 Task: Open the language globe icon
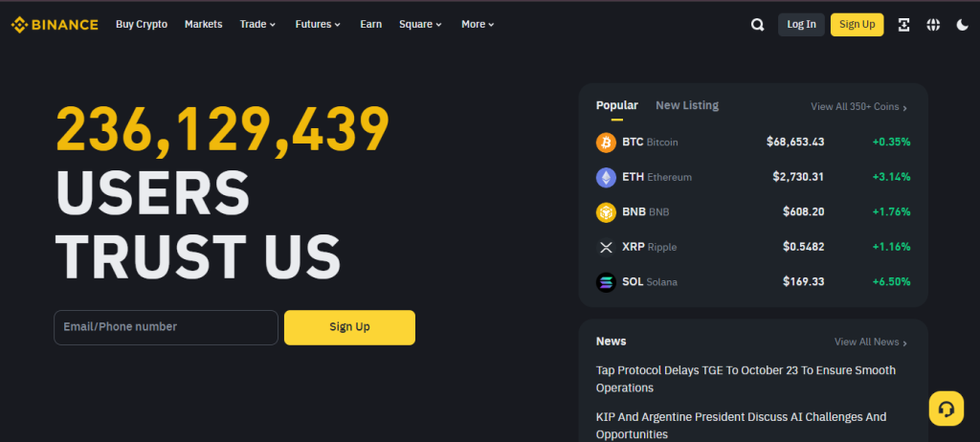click(x=933, y=25)
